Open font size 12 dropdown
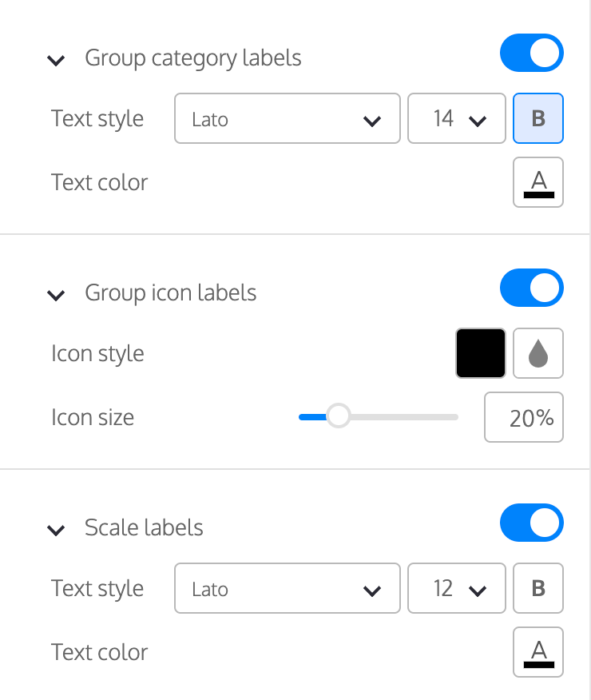The height and width of the screenshot is (700, 591). tap(457, 588)
